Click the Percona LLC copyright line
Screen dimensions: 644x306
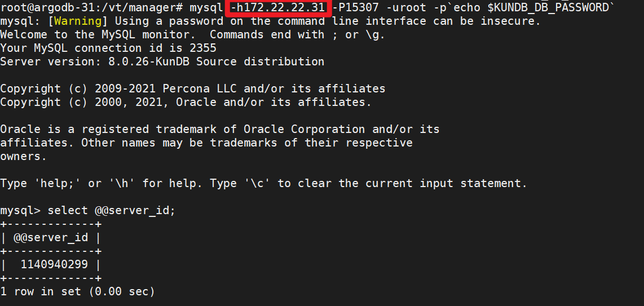click(192, 88)
